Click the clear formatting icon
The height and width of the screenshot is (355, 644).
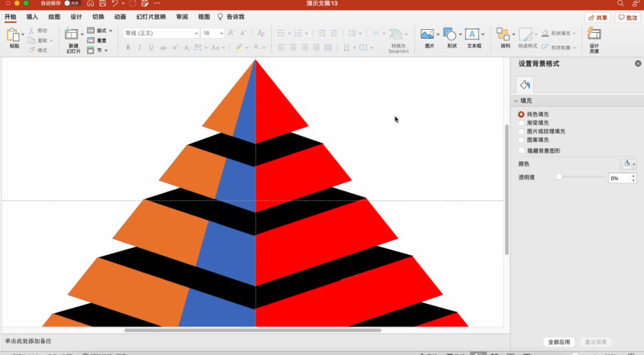click(261, 33)
